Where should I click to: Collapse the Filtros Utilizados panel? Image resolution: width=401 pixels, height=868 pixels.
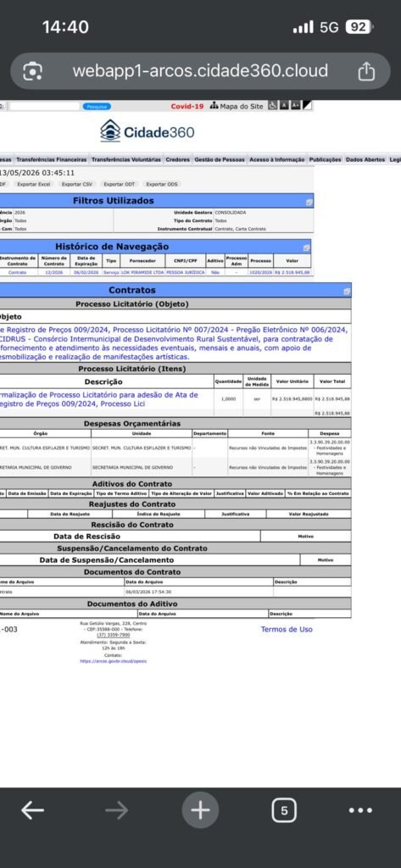(309, 202)
